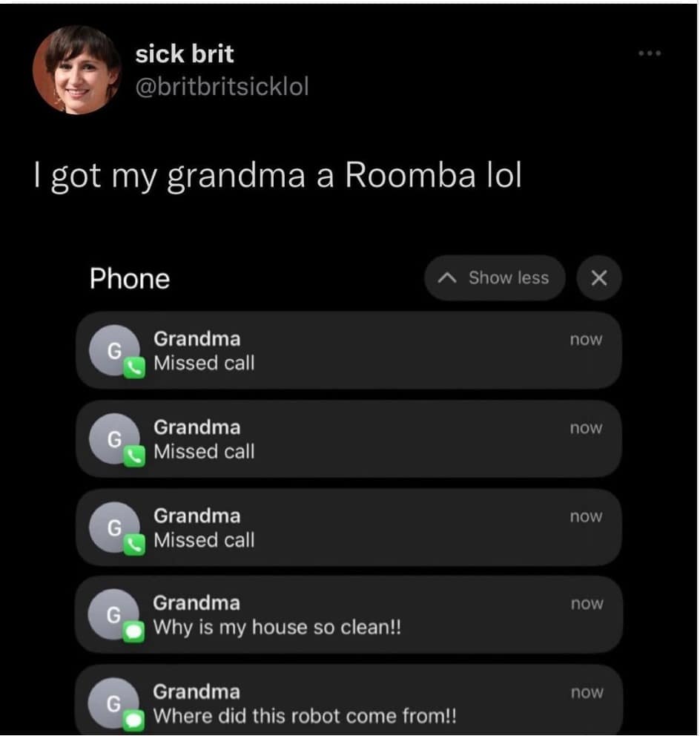Open the third Grandma missed call notification
Image resolution: width=700 pixels, height=736 pixels.
349,527
